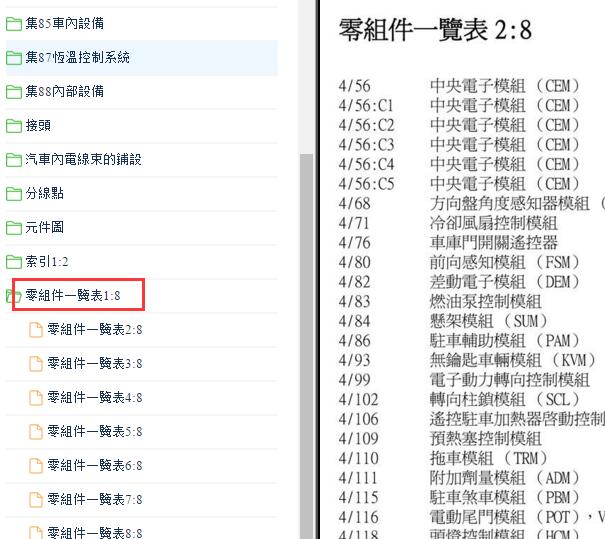Open page 零組件一覽表4:8
This screenshot has width=605, height=539.
[x=95, y=397]
